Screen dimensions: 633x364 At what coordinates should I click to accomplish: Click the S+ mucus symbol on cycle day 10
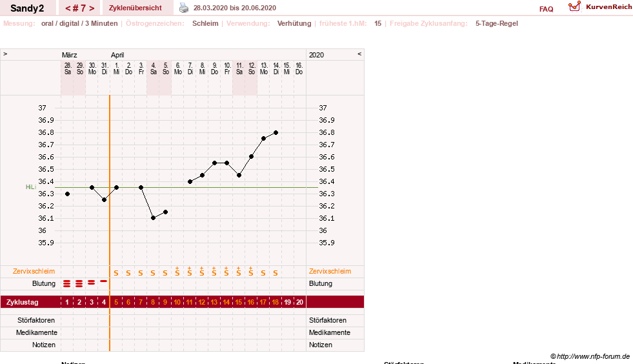[177, 272]
